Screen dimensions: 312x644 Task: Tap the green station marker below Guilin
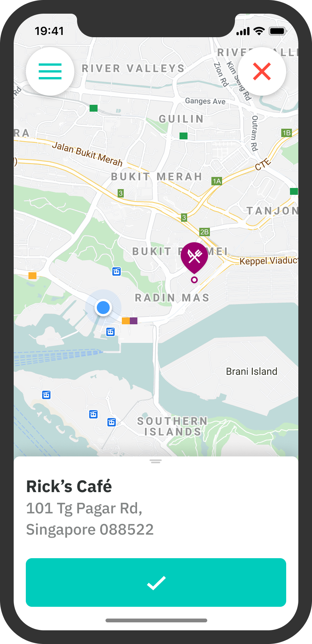183,136
